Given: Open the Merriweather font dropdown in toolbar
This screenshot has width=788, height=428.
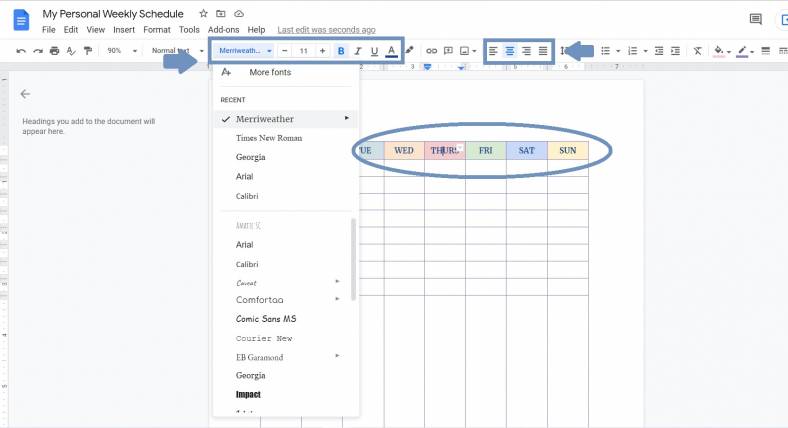Looking at the screenshot, I should coord(245,51).
